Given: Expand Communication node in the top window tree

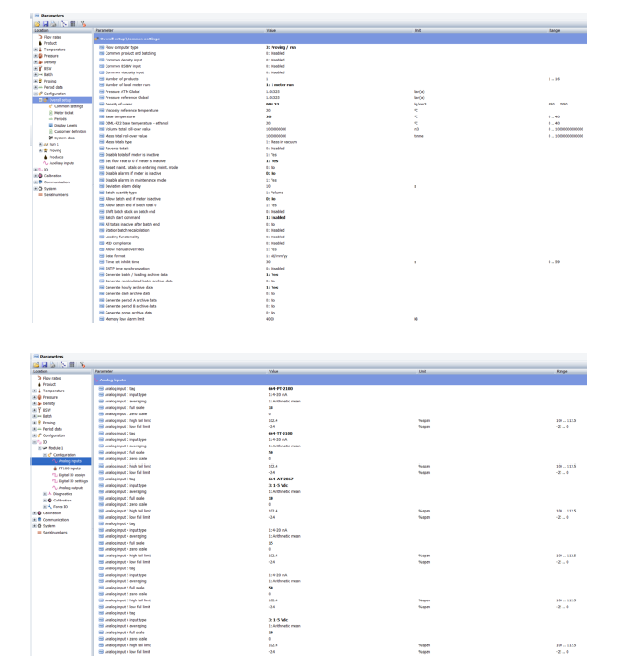Looking at the screenshot, I should click(36, 182).
